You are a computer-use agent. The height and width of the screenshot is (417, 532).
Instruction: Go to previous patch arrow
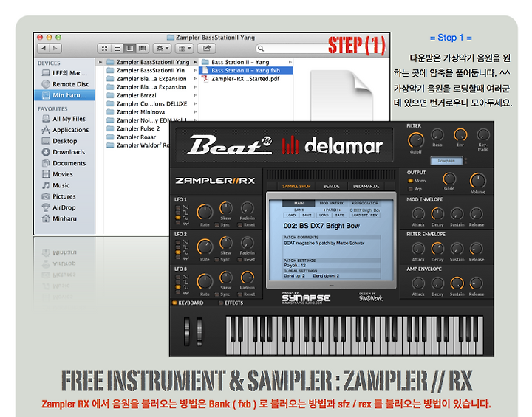click(x=324, y=210)
